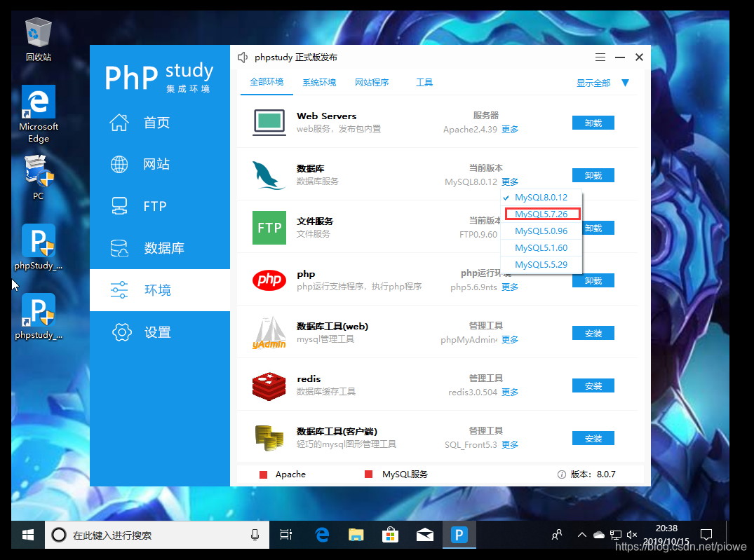Switch to the 网站程序 tab
The image size is (754, 560).
point(372,83)
